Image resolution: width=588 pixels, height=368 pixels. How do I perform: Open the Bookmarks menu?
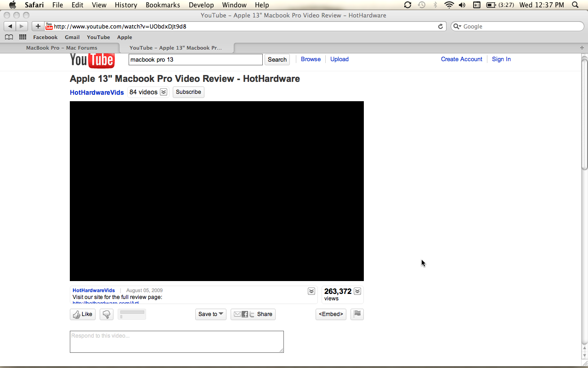[x=163, y=5]
